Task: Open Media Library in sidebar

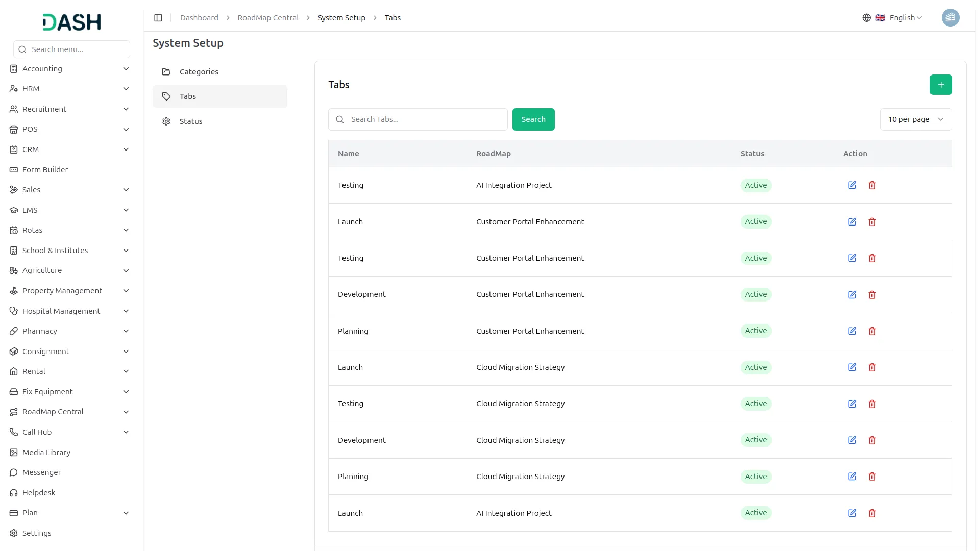Action: (x=71, y=453)
